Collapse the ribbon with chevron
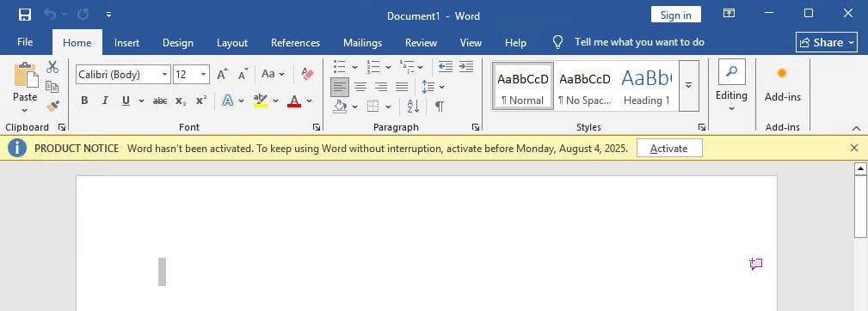This screenshot has height=311, width=868. pos(856,128)
